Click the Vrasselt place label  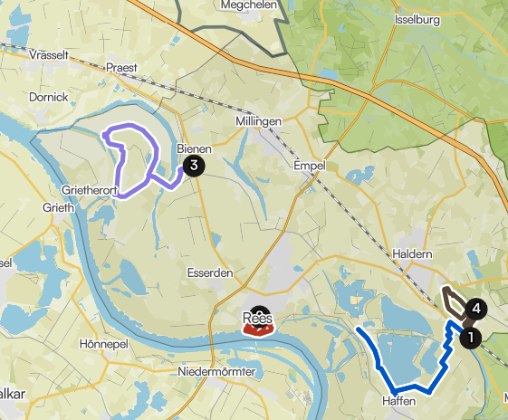(x=49, y=55)
